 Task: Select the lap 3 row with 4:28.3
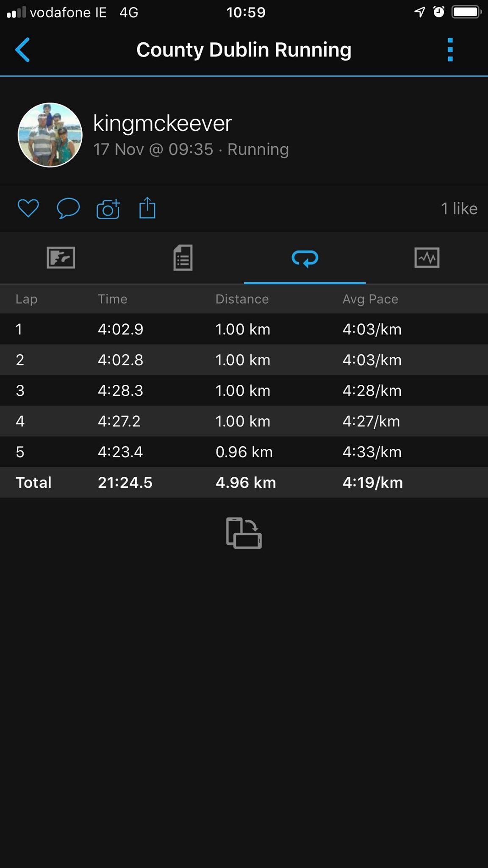(x=244, y=390)
